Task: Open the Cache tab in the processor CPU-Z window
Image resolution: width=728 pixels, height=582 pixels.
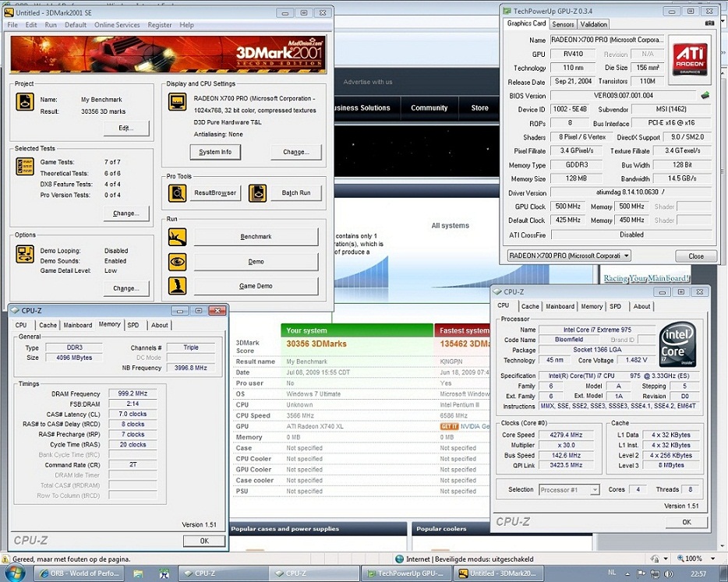Action: [530, 306]
